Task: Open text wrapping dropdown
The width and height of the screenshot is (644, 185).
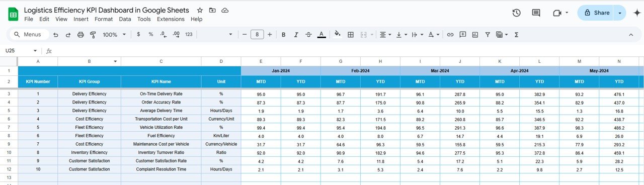Action: click(x=417, y=35)
